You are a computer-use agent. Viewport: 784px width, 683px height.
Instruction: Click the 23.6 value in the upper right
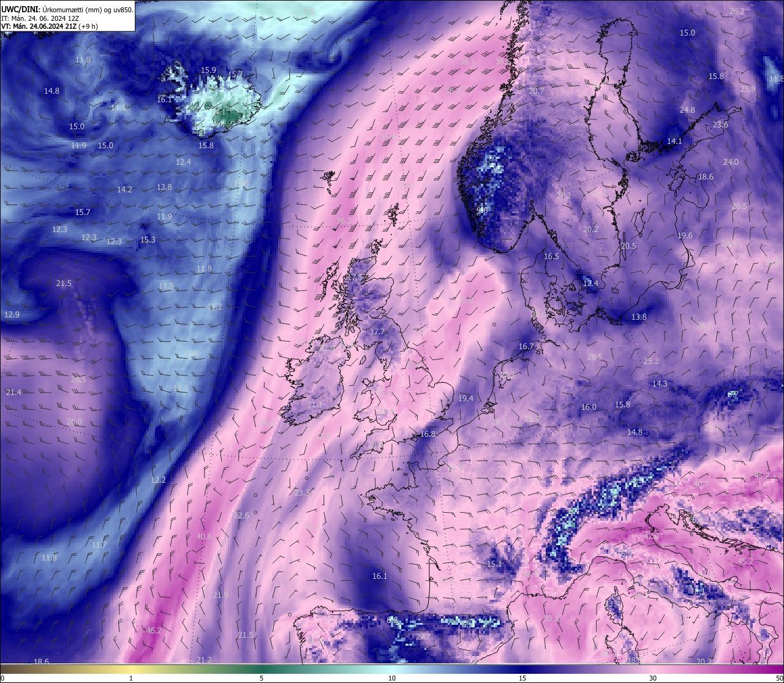720,125
